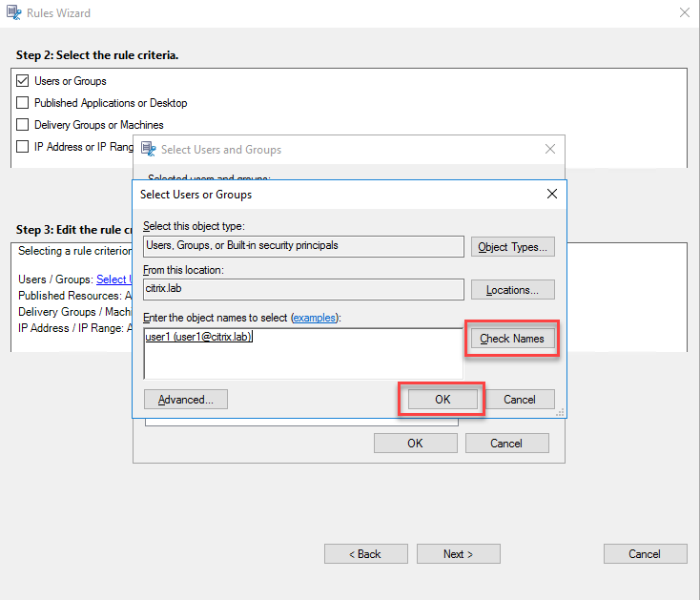Image resolution: width=700 pixels, height=600 pixels.
Task: Uncheck the Users or Groups checkbox
Action: pos(23,81)
